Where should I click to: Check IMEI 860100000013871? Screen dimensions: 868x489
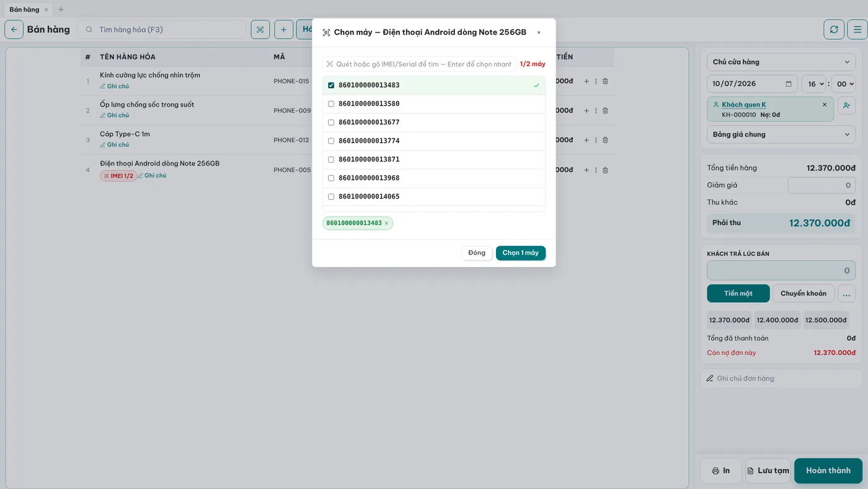331,159
